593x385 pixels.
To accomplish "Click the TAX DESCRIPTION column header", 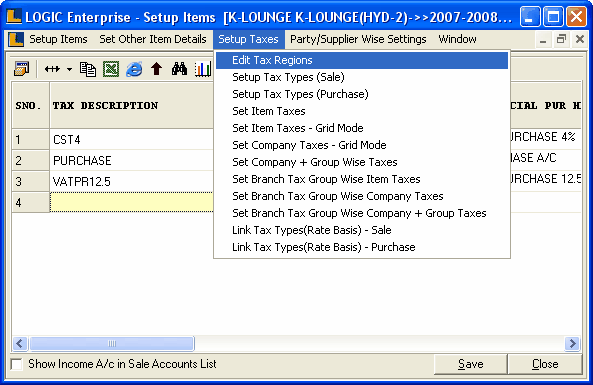I will coord(132,106).
